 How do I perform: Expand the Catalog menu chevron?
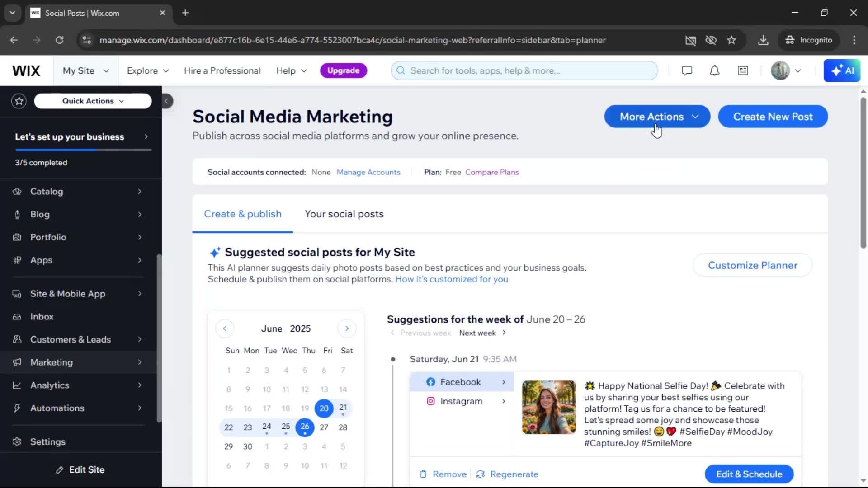coord(140,192)
